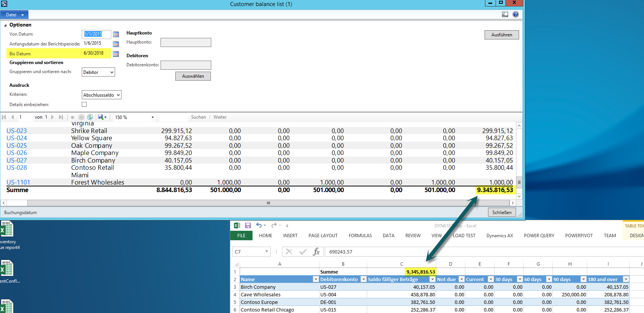The width and height of the screenshot is (644, 313).
Task: Open calendar picker for Von Datum
Action: coord(116,34)
